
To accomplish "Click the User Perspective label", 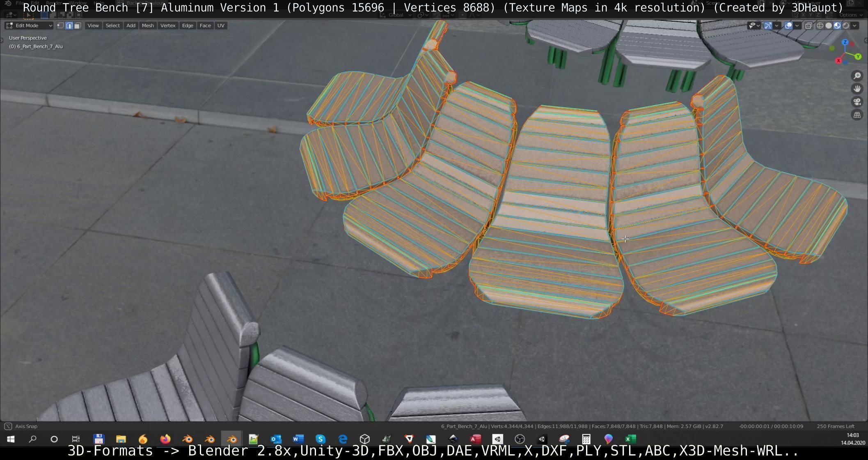I will click(x=28, y=38).
